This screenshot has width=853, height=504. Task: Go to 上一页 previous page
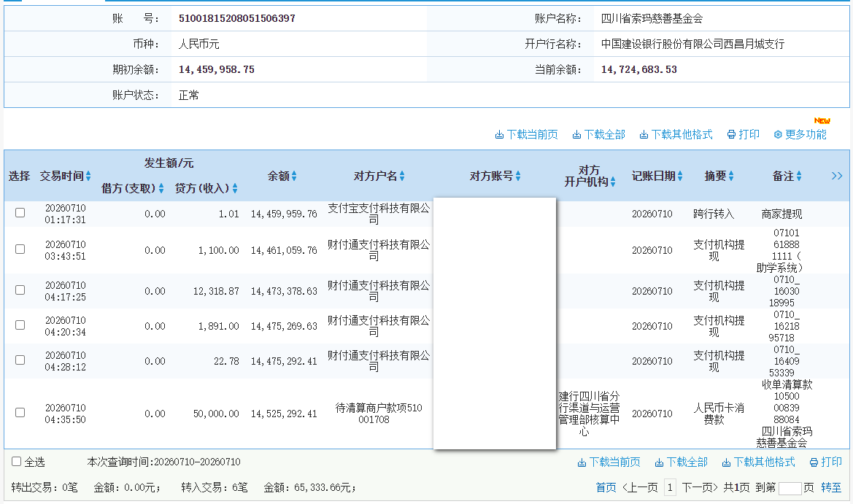point(640,487)
